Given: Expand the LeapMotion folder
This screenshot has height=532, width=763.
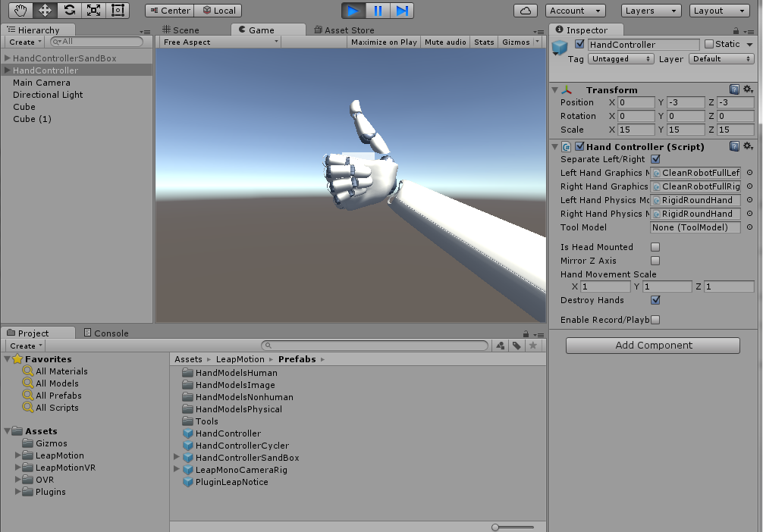Looking at the screenshot, I should coord(17,455).
